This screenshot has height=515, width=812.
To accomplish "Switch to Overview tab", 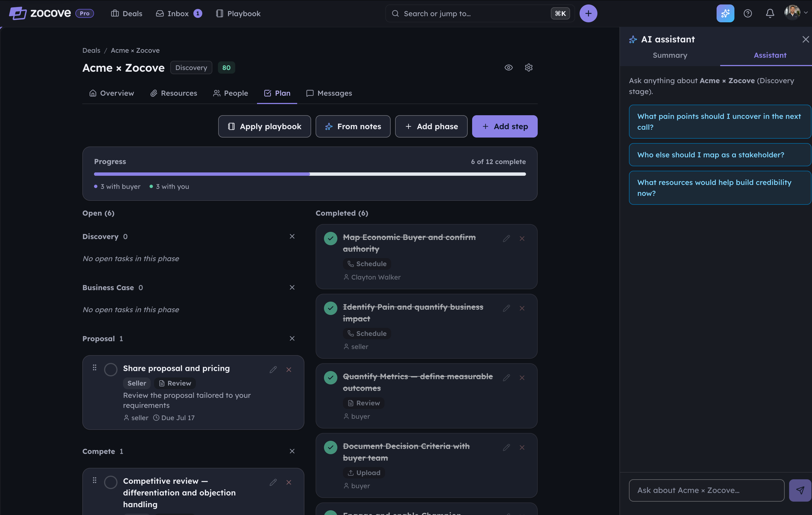I will [112, 93].
